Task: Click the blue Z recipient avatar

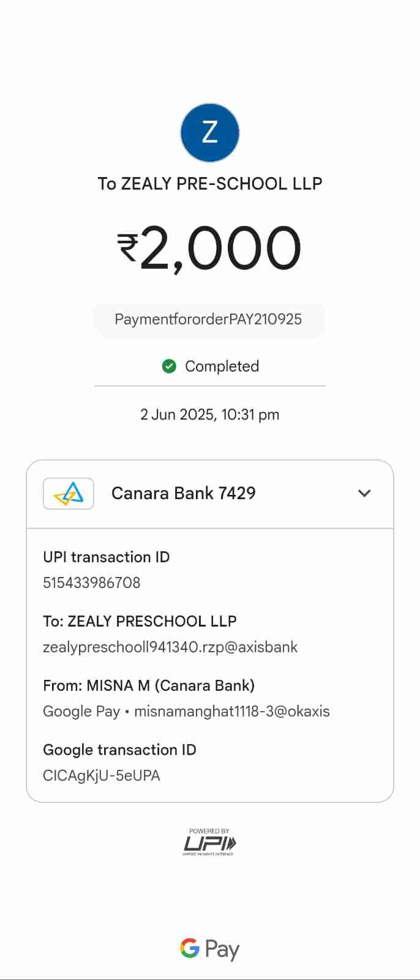Action: (x=209, y=132)
